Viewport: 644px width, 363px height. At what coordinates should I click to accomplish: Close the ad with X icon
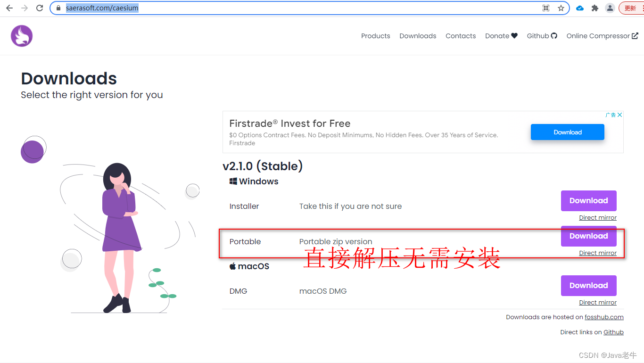pyautogui.click(x=620, y=115)
